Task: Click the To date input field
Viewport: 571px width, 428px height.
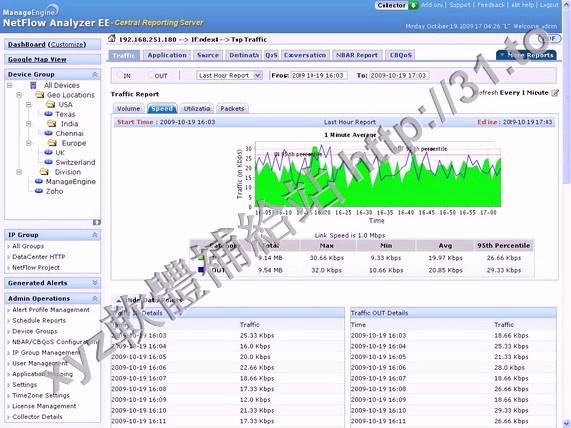Action: coord(399,75)
